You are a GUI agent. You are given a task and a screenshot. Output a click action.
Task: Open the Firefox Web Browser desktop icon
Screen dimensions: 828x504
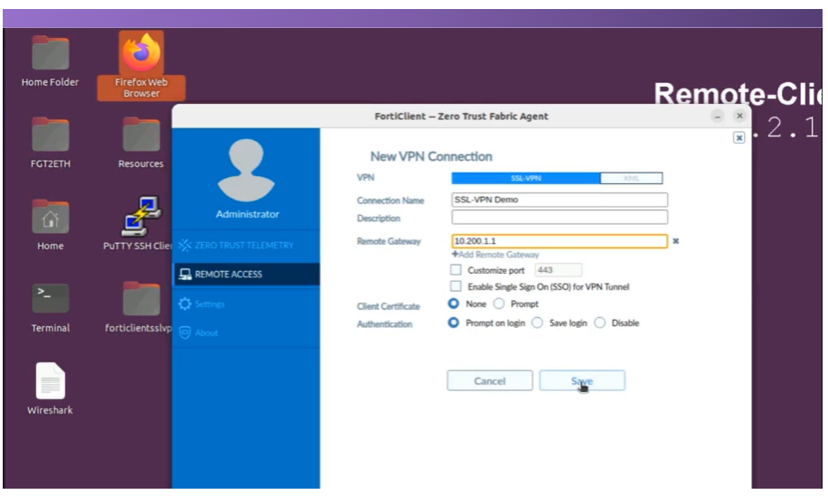point(141,65)
